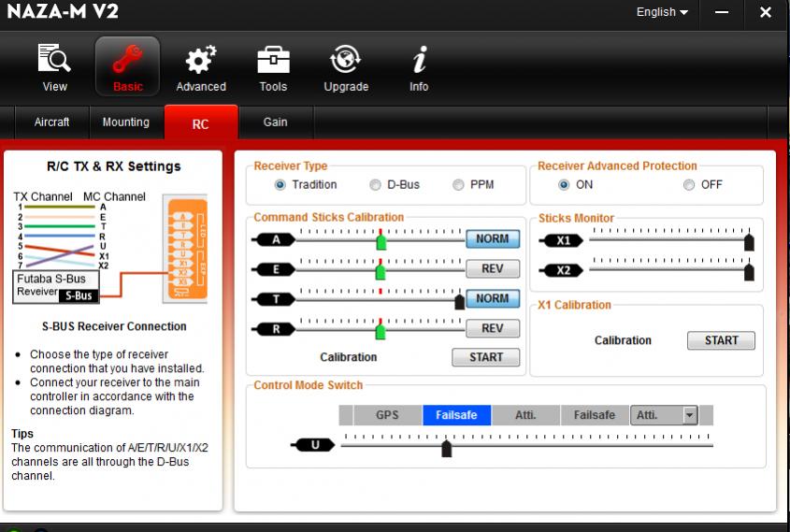790x532 pixels.
Task: Open the Tools toolbox icon
Action: point(273,60)
